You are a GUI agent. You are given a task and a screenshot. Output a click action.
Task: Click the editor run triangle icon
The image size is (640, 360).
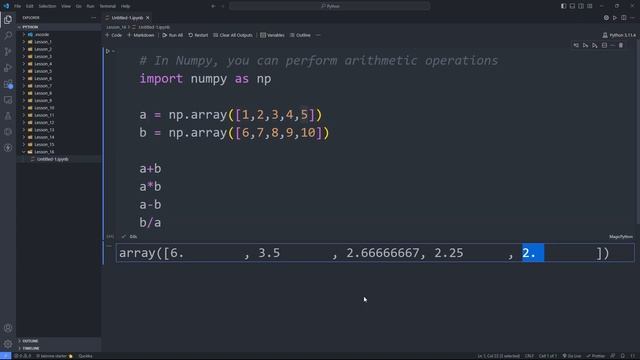[615, 18]
